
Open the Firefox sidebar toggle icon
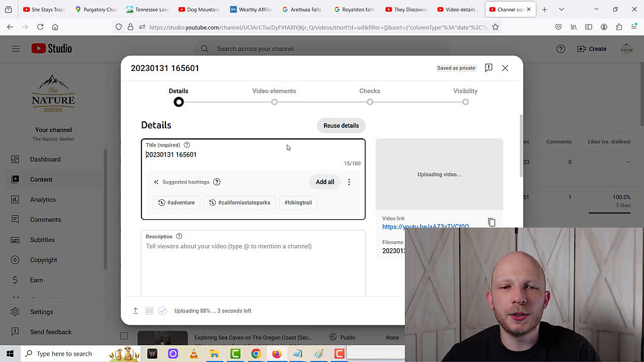589,27
